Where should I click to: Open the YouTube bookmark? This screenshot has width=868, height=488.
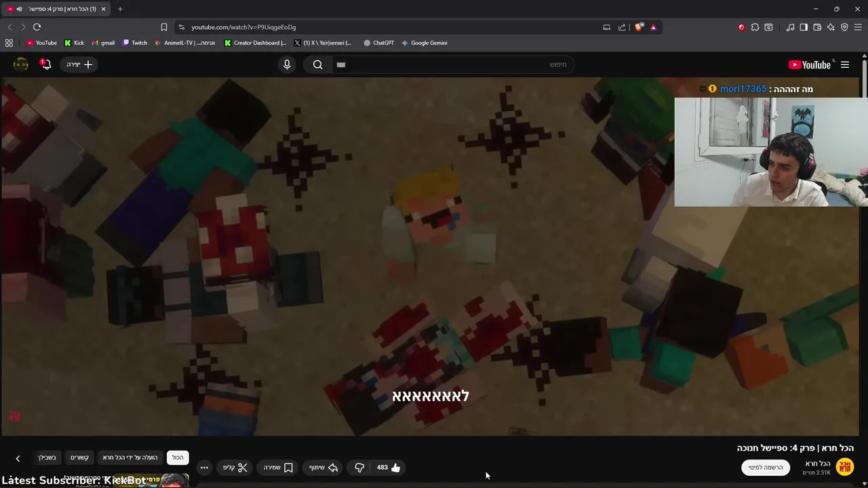tap(41, 43)
